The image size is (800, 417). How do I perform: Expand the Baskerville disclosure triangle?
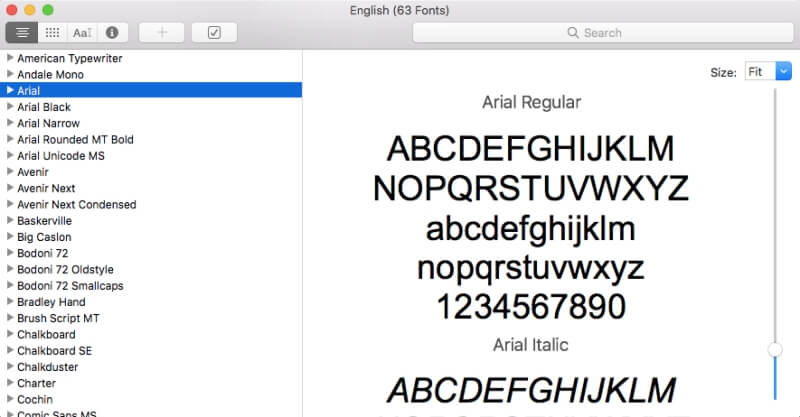tap(10, 220)
